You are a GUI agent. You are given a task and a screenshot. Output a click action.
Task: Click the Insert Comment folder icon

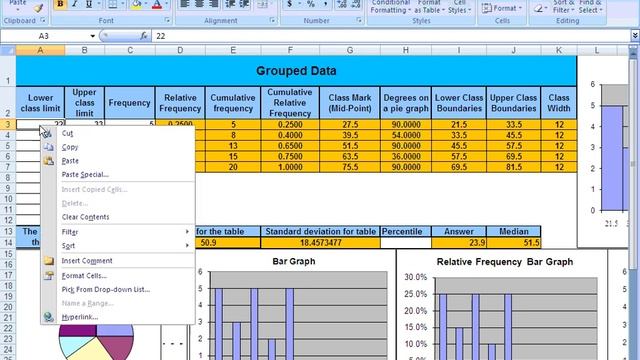coord(49,260)
